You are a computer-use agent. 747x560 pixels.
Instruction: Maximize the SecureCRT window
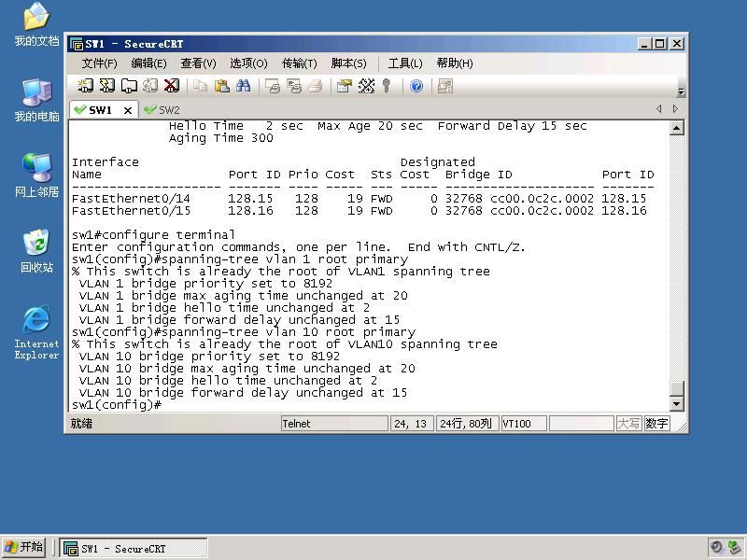click(660, 44)
